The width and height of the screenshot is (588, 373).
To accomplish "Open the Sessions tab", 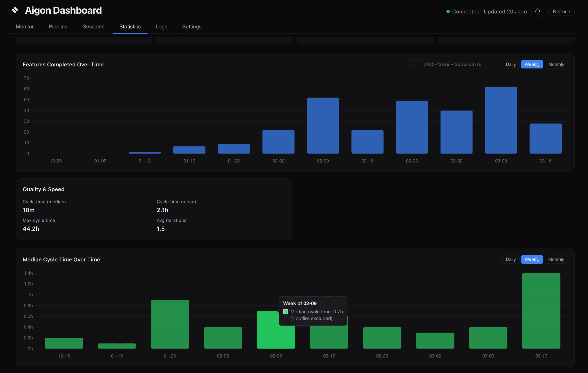I will 93,27.
